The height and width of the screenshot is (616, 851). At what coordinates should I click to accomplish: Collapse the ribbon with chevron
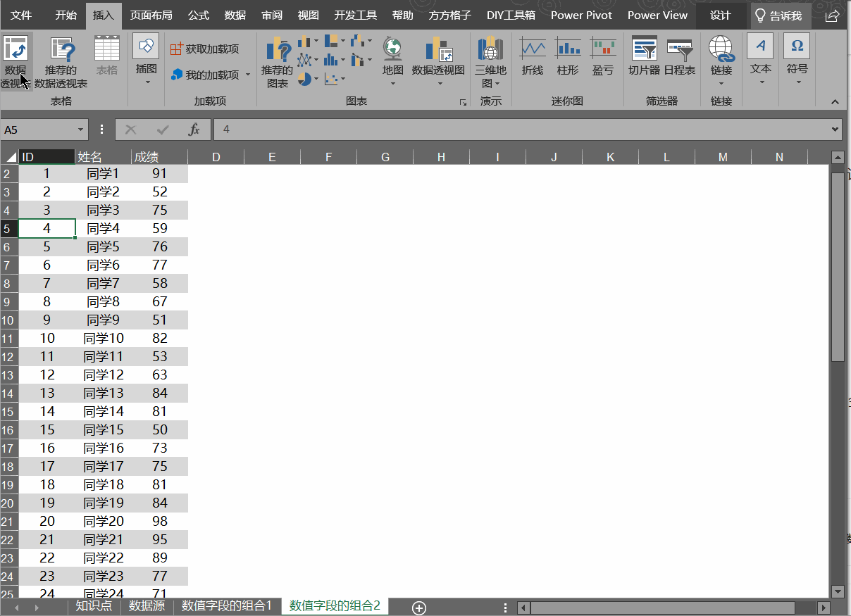[x=836, y=102]
